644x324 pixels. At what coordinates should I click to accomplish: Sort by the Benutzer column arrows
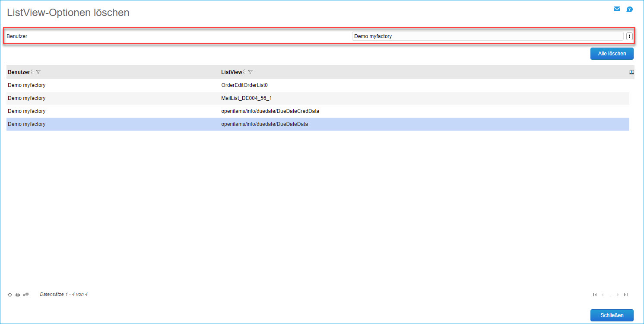[32, 72]
